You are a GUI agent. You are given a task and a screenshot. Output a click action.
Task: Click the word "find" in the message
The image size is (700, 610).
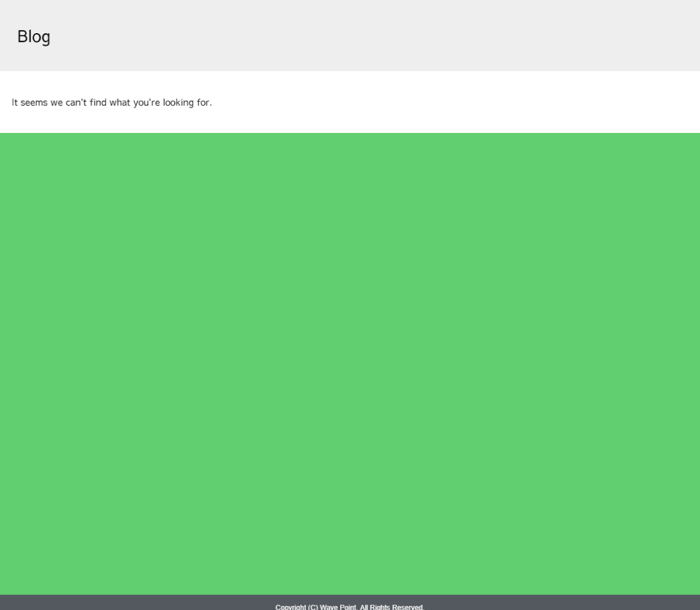98,103
